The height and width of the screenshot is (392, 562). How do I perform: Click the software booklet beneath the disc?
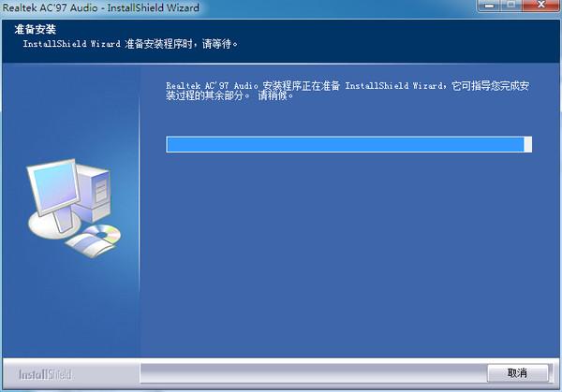(90, 246)
